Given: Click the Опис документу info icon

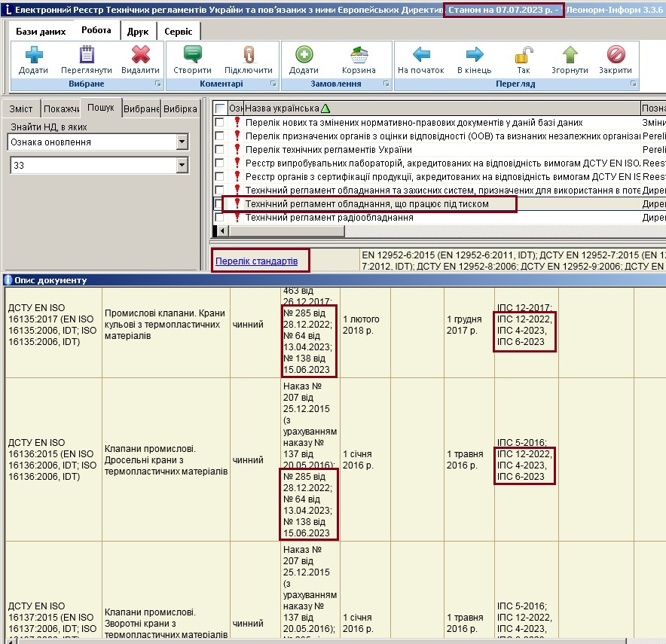Looking at the screenshot, I should [x=8, y=280].
